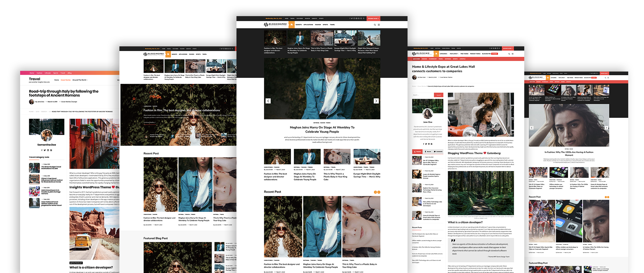Click the red Browse More button in the center page
The height and width of the screenshot is (273, 644).
point(373,18)
